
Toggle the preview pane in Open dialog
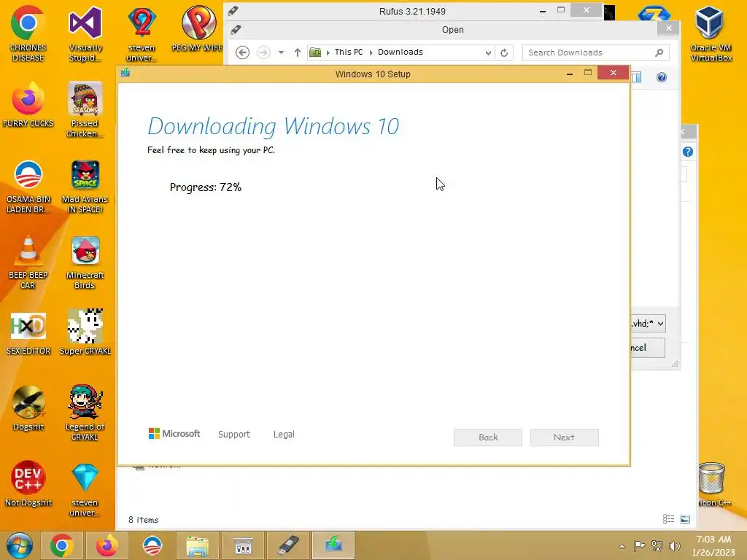click(x=636, y=77)
